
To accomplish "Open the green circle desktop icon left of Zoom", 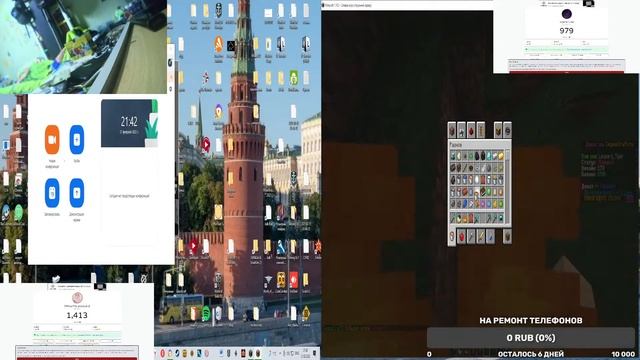I will [19, 213].
